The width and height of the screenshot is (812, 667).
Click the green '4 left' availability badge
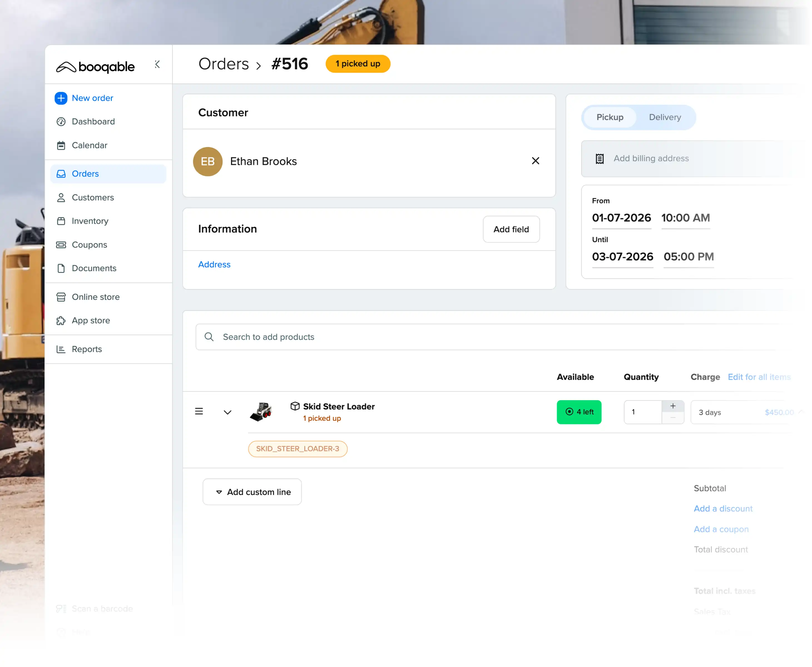[x=579, y=412]
